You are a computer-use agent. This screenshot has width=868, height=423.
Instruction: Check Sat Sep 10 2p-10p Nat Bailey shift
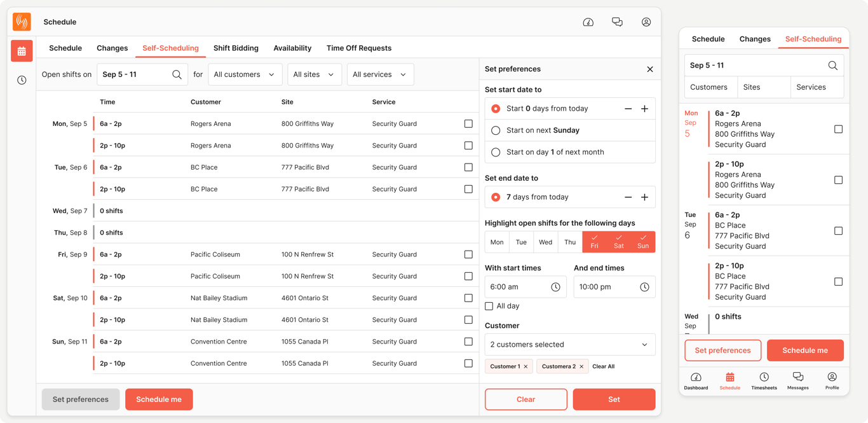(x=468, y=319)
